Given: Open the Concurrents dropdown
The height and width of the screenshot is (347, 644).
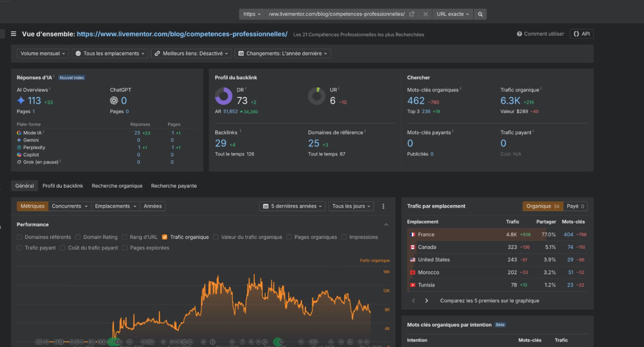Looking at the screenshot, I should 70,206.
